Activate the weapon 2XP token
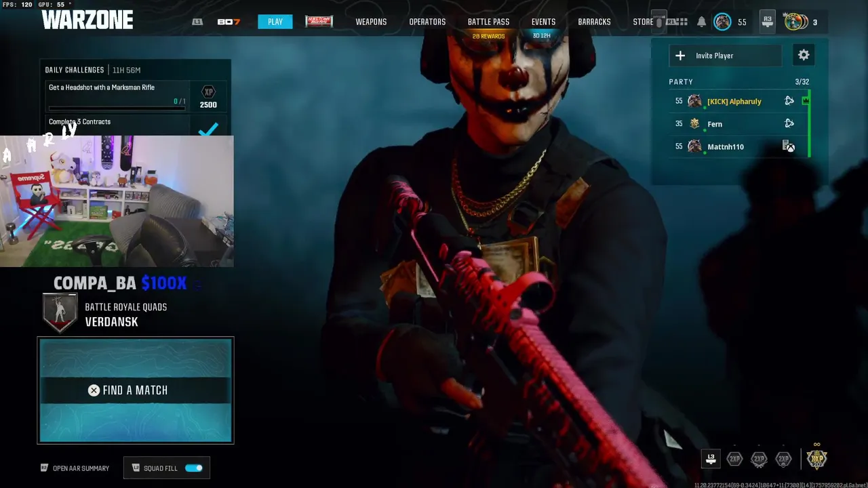This screenshot has width=868, height=488. click(x=759, y=459)
